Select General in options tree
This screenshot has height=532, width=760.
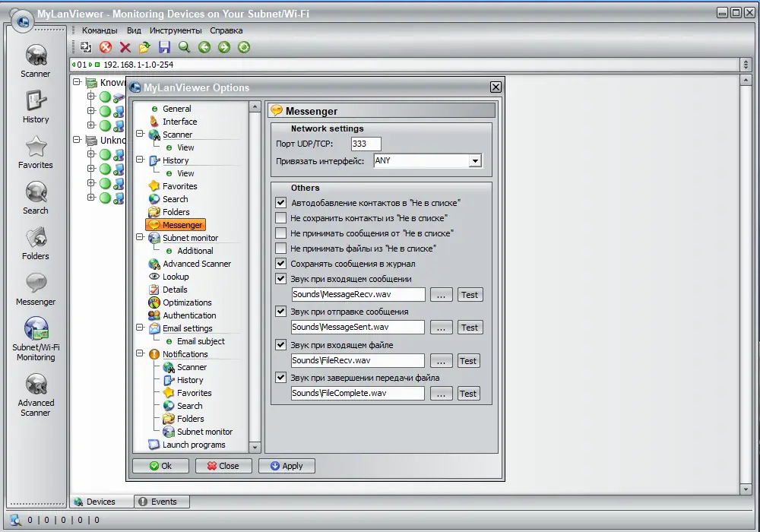point(176,109)
